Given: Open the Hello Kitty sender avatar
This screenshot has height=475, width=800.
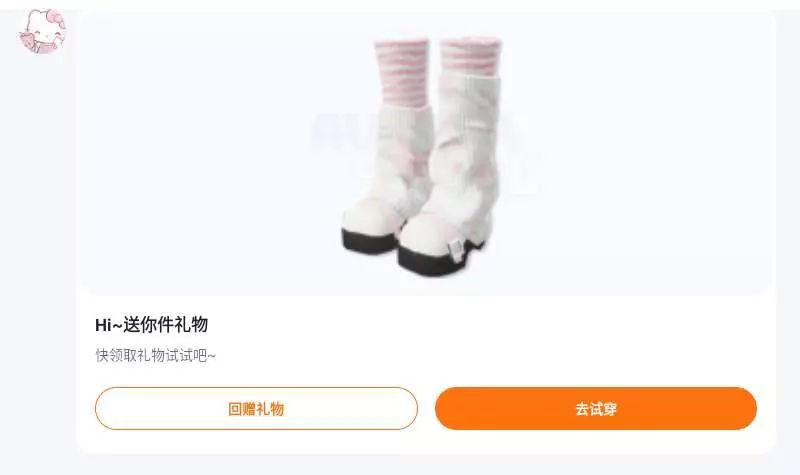Looking at the screenshot, I should [x=42, y=31].
